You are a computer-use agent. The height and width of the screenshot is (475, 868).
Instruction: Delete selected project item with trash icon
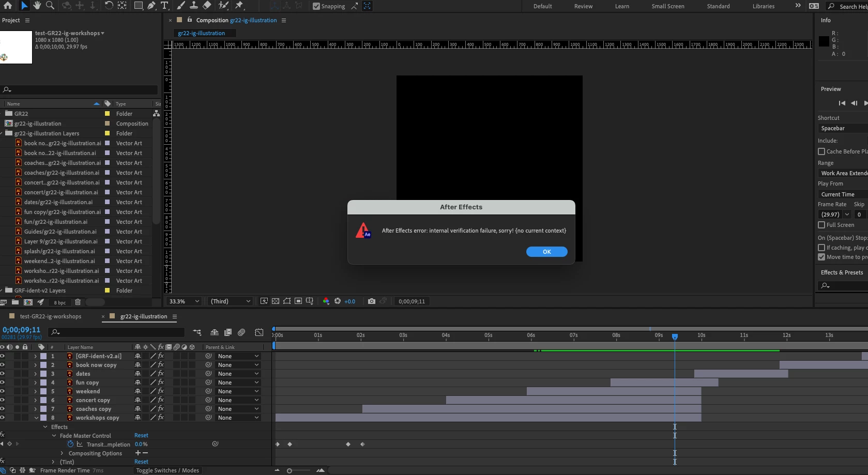click(78, 302)
